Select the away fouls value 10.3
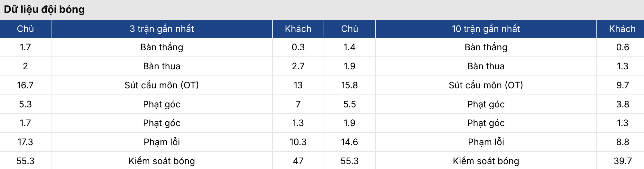 [298, 142]
